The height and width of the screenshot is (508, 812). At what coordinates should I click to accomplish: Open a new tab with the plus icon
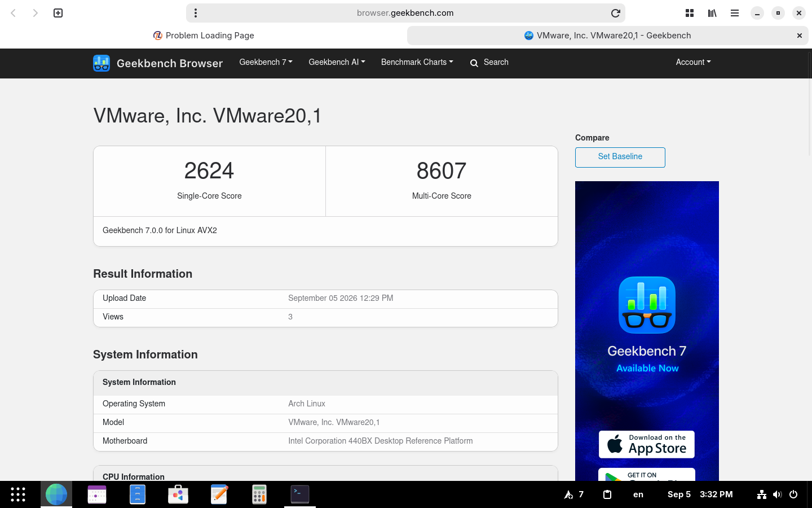(58, 13)
